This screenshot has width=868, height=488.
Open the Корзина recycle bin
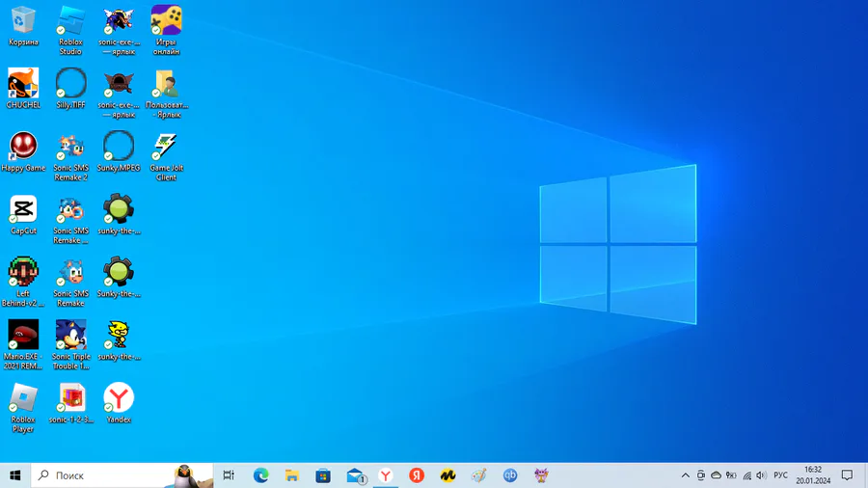pyautogui.click(x=23, y=26)
